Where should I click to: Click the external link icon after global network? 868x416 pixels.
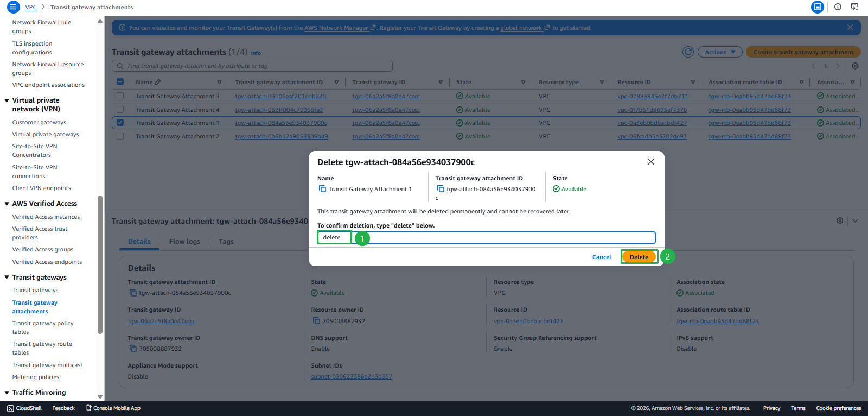pos(547,28)
